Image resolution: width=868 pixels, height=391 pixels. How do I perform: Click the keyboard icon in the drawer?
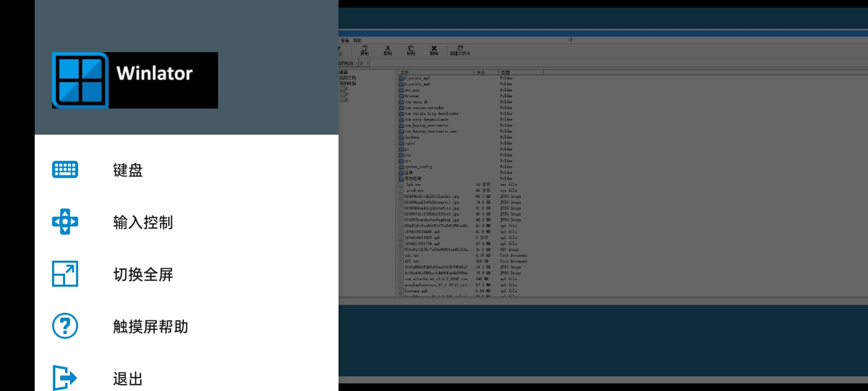pos(65,169)
